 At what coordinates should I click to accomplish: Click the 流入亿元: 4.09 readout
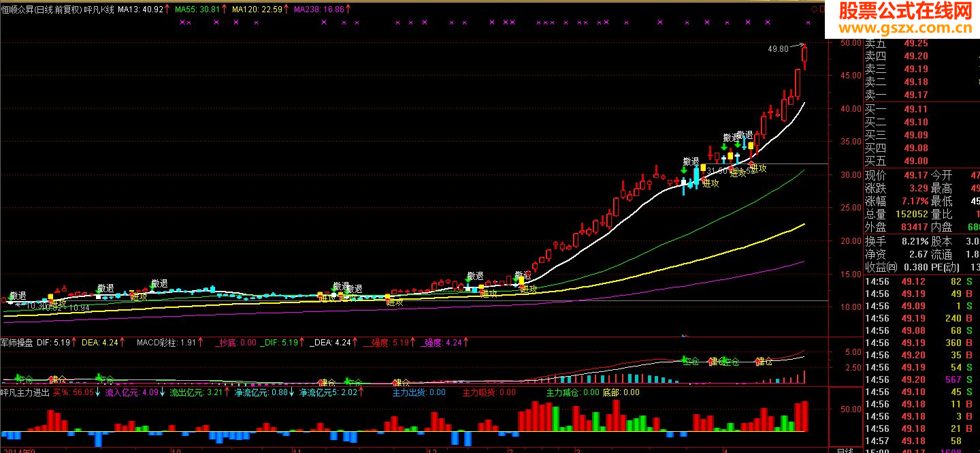click(x=131, y=392)
